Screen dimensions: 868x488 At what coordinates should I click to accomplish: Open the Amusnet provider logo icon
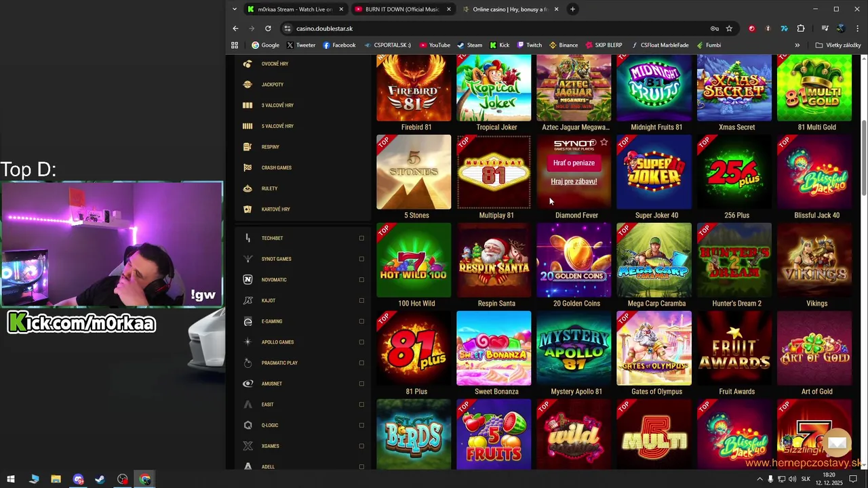[248, 384]
